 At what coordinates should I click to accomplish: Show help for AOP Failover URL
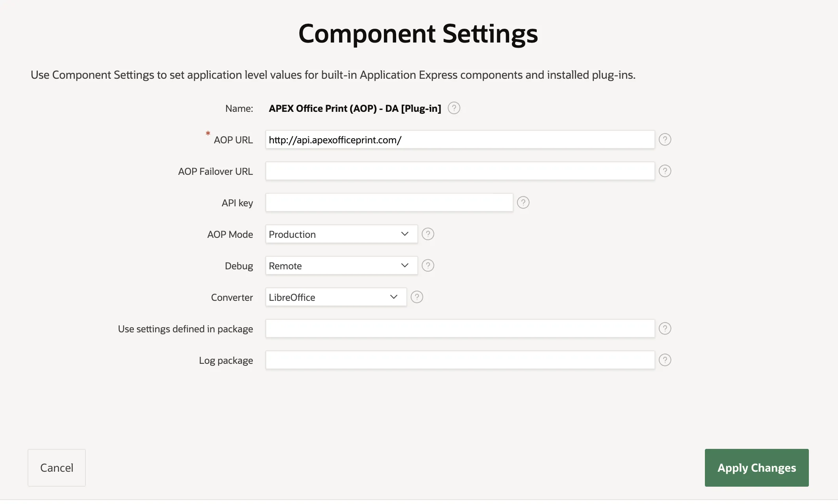pyautogui.click(x=665, y=171)
